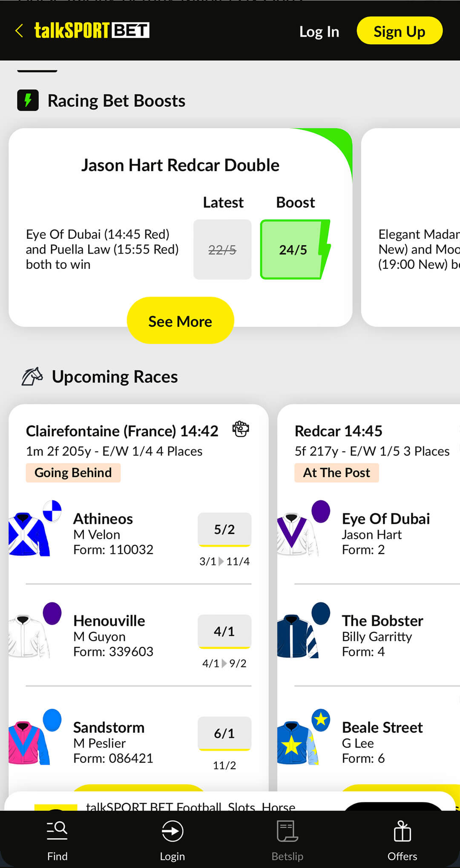This screenshot has height=868, width=460.
Task: Open Log In from the top header
Action: tap(319, 31)
